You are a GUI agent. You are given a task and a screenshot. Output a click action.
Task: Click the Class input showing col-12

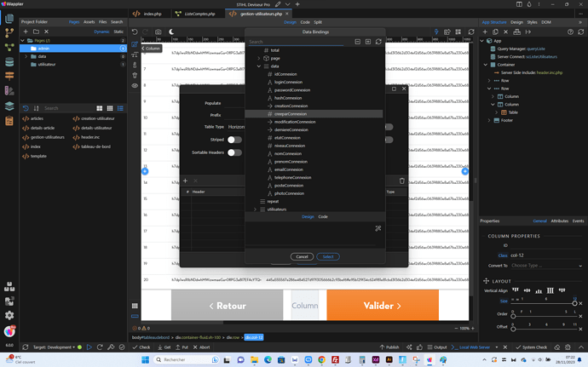pos(546,255)
